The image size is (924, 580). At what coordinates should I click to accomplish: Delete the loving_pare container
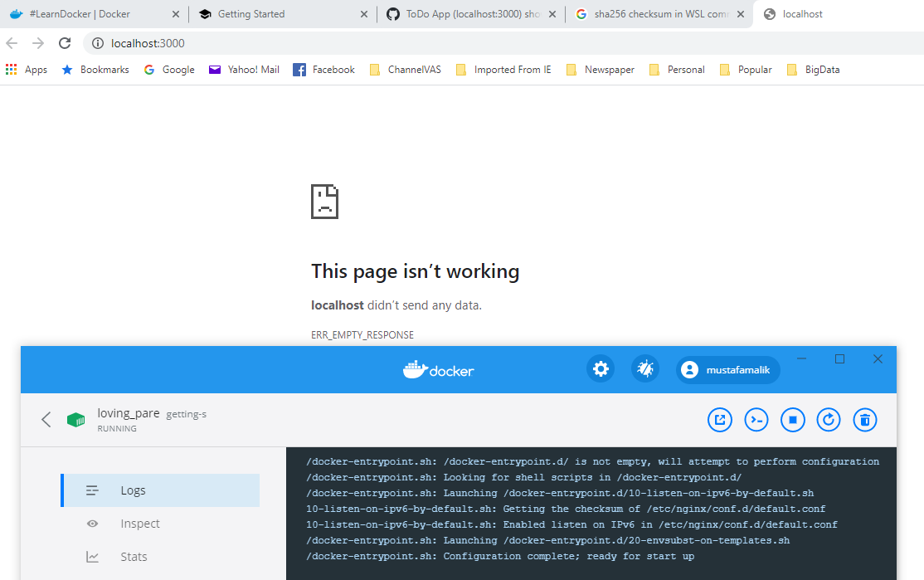point(865,420)
